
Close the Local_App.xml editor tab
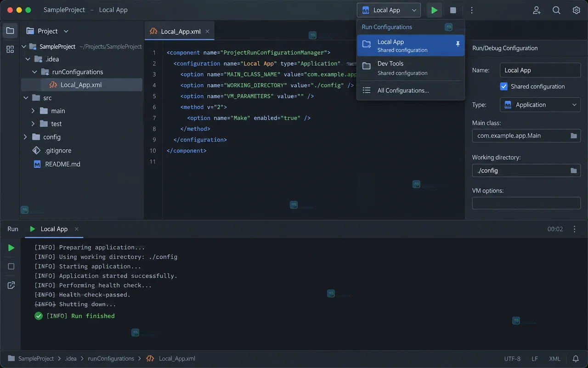coord(207,32)
